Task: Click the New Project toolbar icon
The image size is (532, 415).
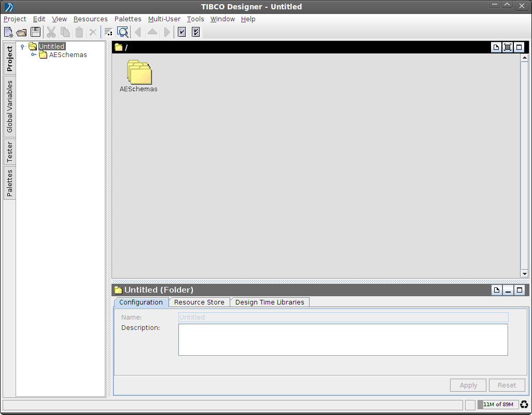Action: pyautogui.click(x=8, y=32)
